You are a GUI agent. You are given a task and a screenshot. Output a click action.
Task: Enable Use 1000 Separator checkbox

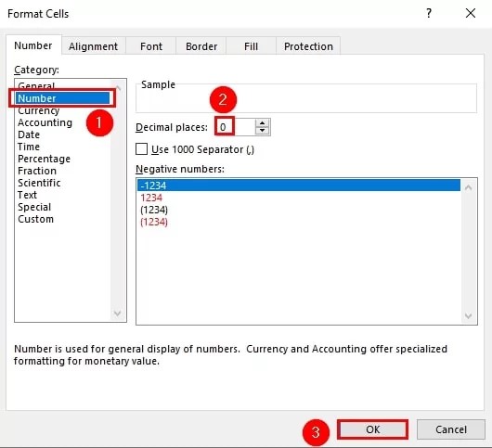click(141, 149)
